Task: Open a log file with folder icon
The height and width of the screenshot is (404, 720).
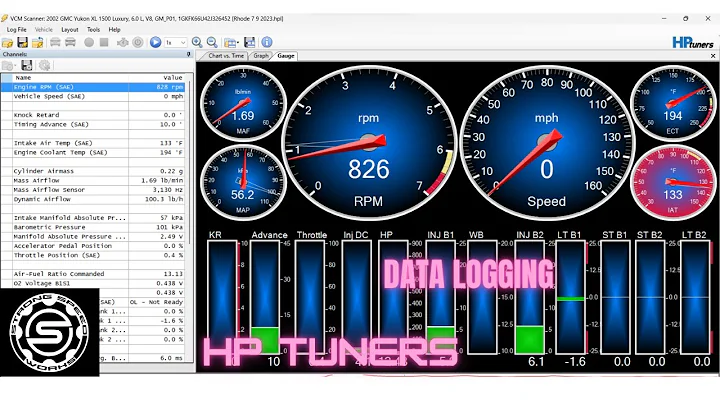Action: pos(7,43)
